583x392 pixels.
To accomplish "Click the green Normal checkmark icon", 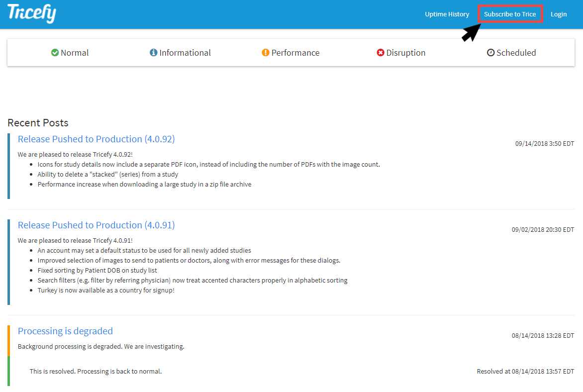I will click(55, 52).
